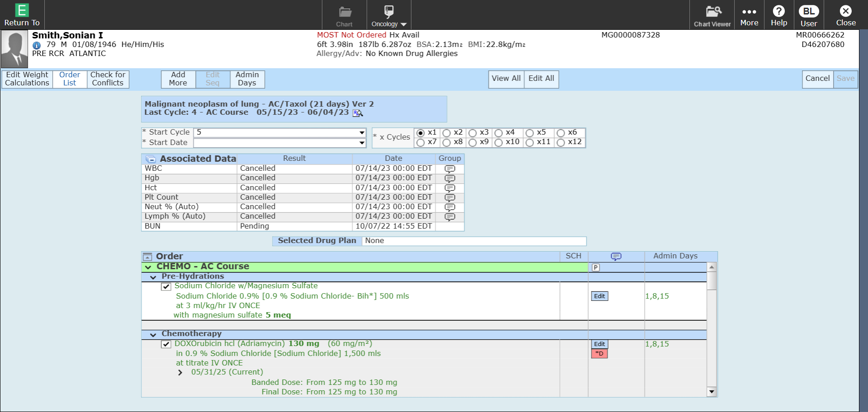
Task: Click View All
Action: tap(506, 79)
